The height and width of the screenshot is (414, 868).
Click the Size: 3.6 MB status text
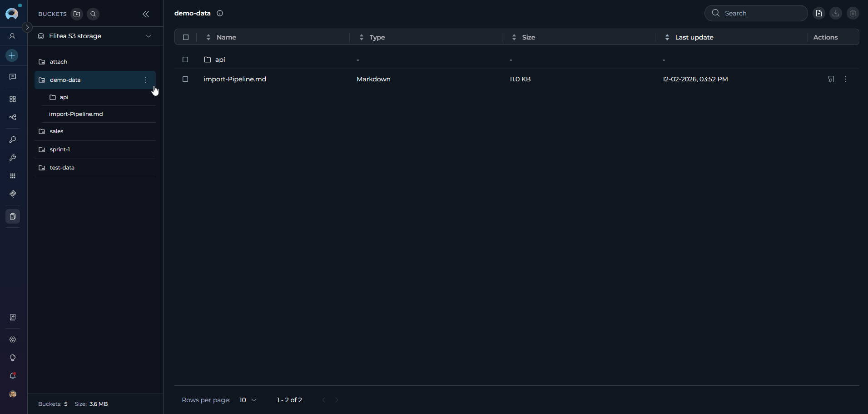[91, 404]
